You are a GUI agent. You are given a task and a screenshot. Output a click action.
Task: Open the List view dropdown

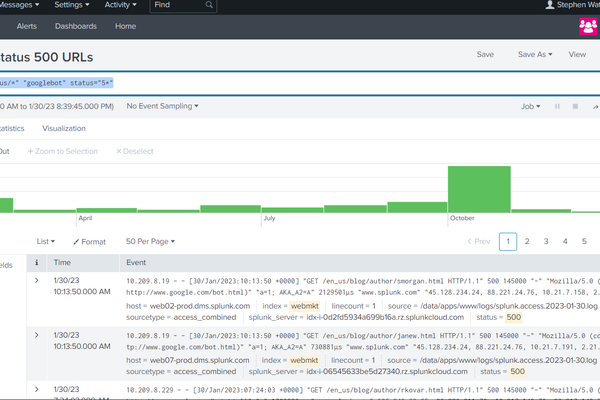(46, 242)
